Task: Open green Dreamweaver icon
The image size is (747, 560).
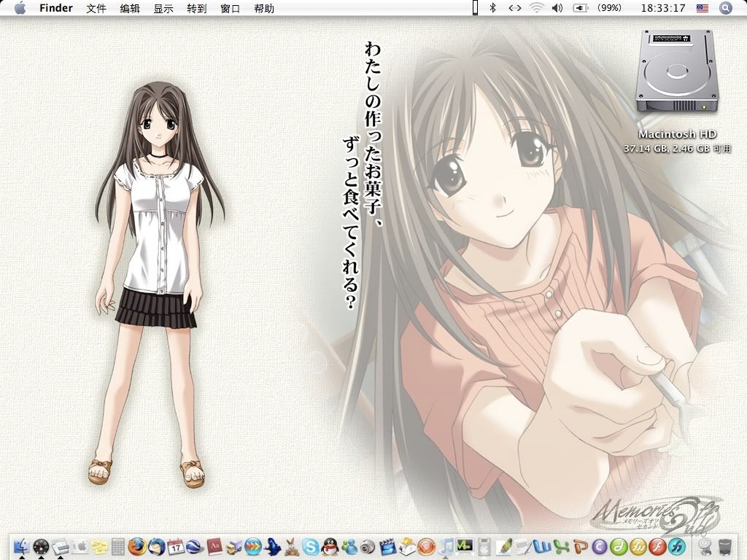Action: point(619,547)
